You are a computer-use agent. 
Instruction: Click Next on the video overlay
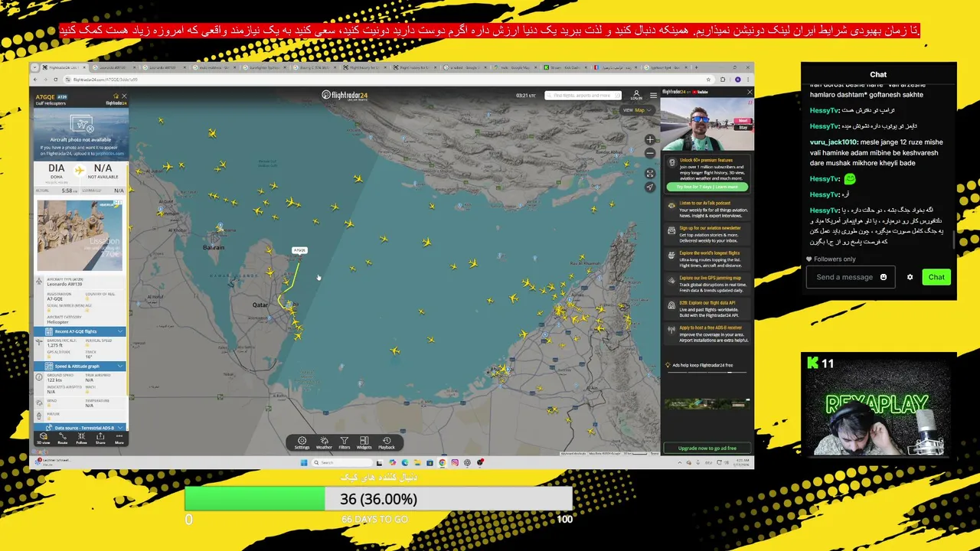point(743,121)
